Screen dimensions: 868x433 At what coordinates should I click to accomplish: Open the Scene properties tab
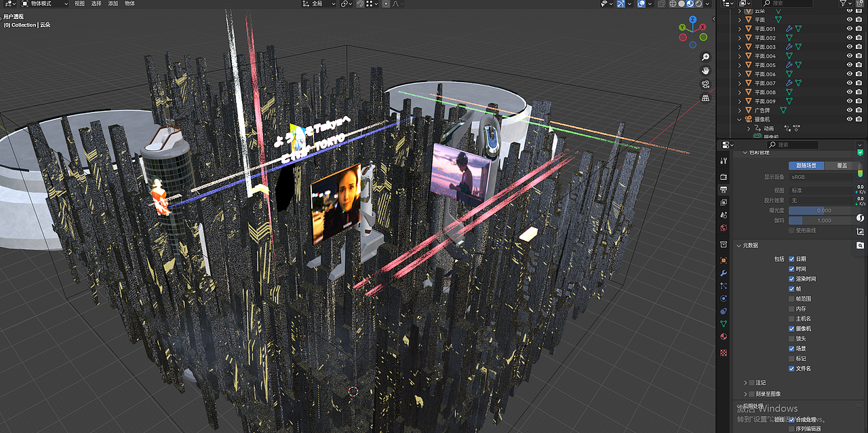coord(724,215)
